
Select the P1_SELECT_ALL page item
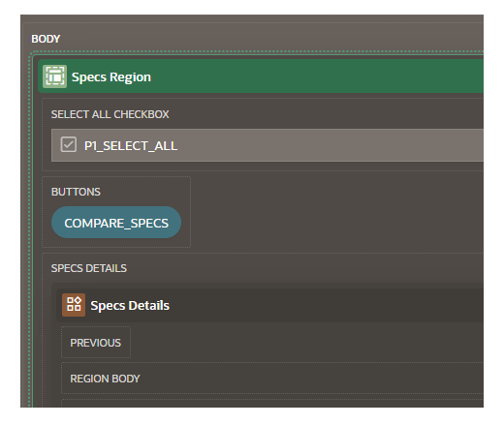tap(131, 146)
